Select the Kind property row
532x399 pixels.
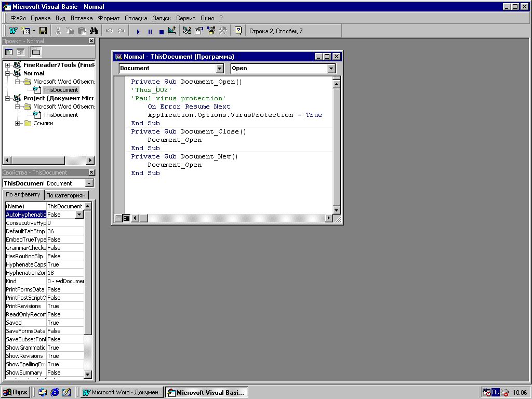[45, 281]
